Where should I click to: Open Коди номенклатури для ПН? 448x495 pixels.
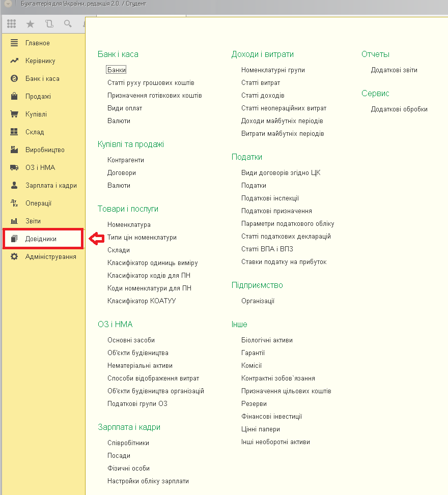click(149, 288)
